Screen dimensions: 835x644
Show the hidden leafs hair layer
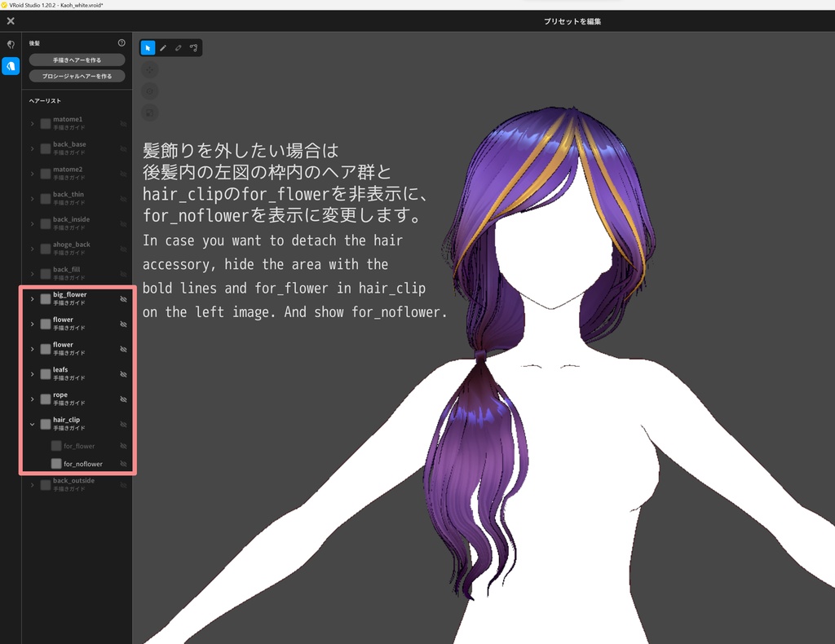tap(124, 374)
